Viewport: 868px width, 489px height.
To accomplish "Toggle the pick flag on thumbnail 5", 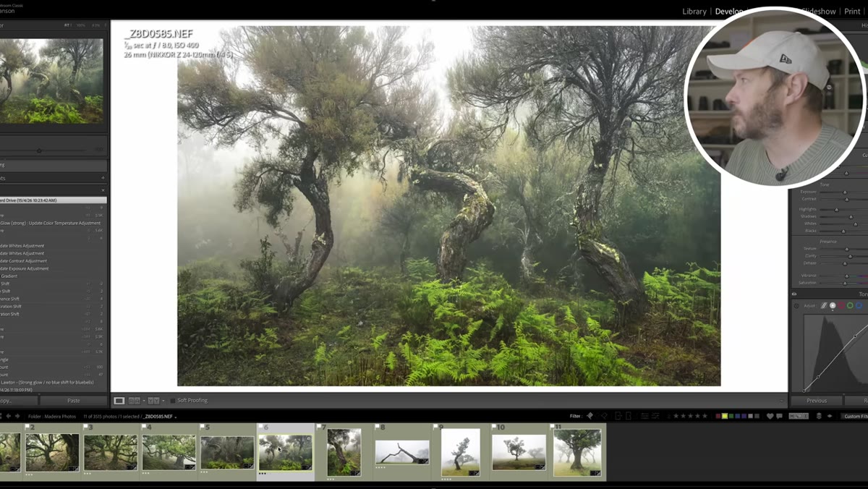I will point(203,428).
